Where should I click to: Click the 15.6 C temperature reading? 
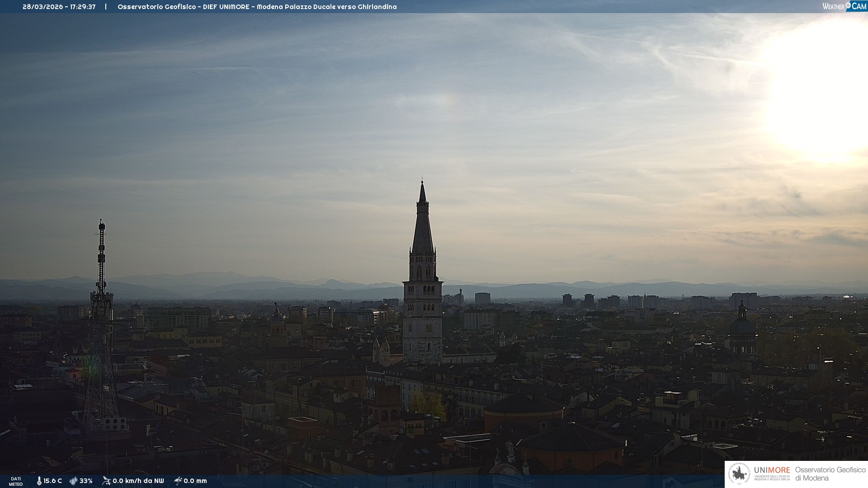[x=52, y=481]
